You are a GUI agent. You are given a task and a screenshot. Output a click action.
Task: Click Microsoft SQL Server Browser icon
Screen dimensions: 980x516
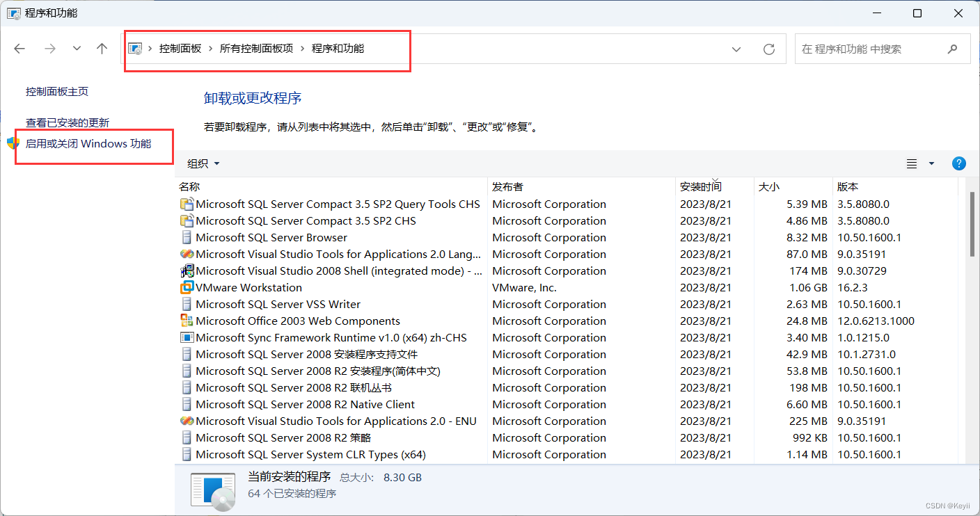pos(187,238)
